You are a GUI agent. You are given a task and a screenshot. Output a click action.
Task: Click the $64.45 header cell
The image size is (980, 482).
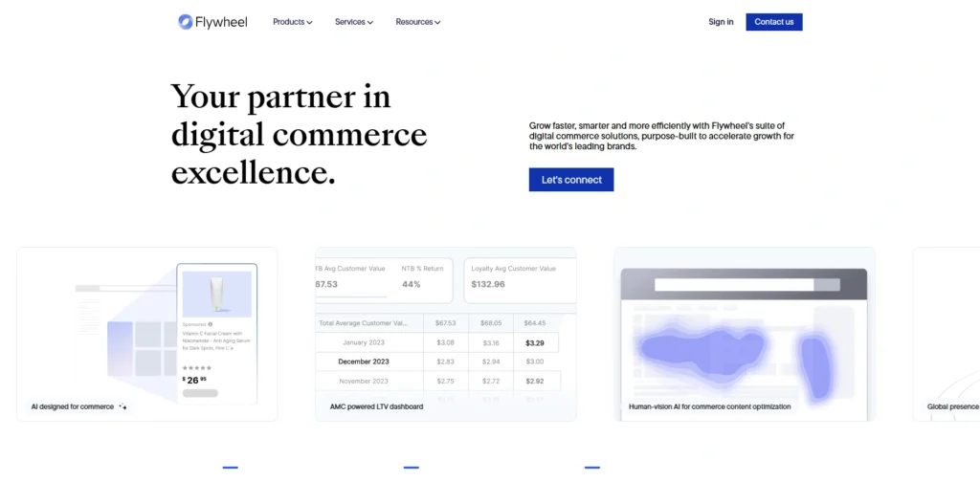tap(535, 323)
